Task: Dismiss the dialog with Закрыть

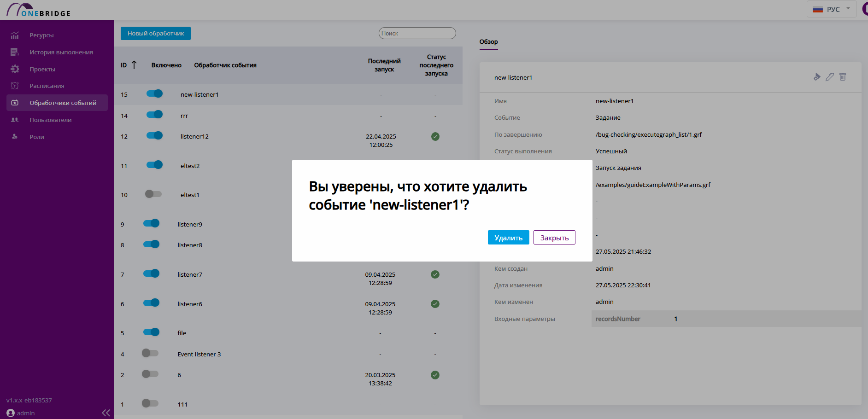Action: coord(554,238)
